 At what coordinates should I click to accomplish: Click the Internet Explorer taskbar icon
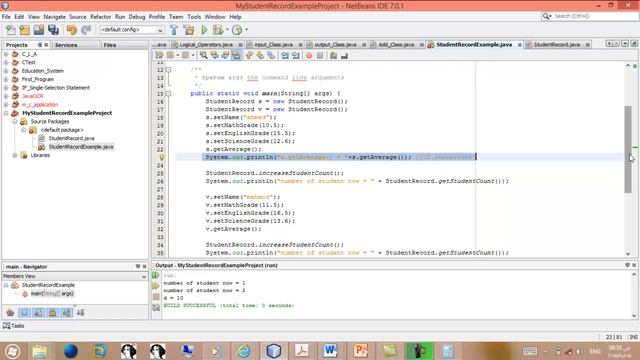[x=244, y=351]
